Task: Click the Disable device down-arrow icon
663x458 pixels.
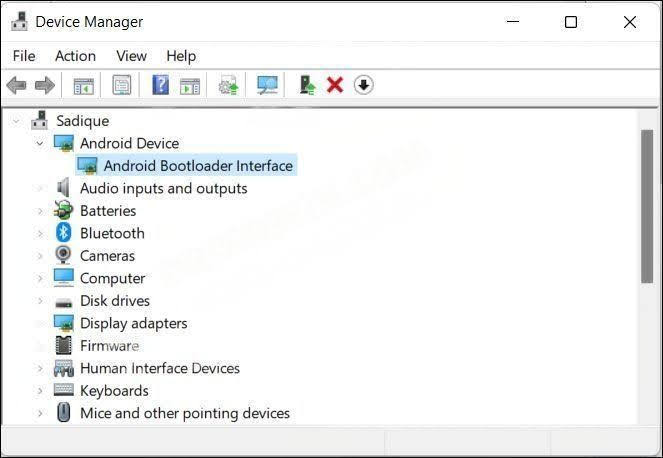Action: pos(364,85)
